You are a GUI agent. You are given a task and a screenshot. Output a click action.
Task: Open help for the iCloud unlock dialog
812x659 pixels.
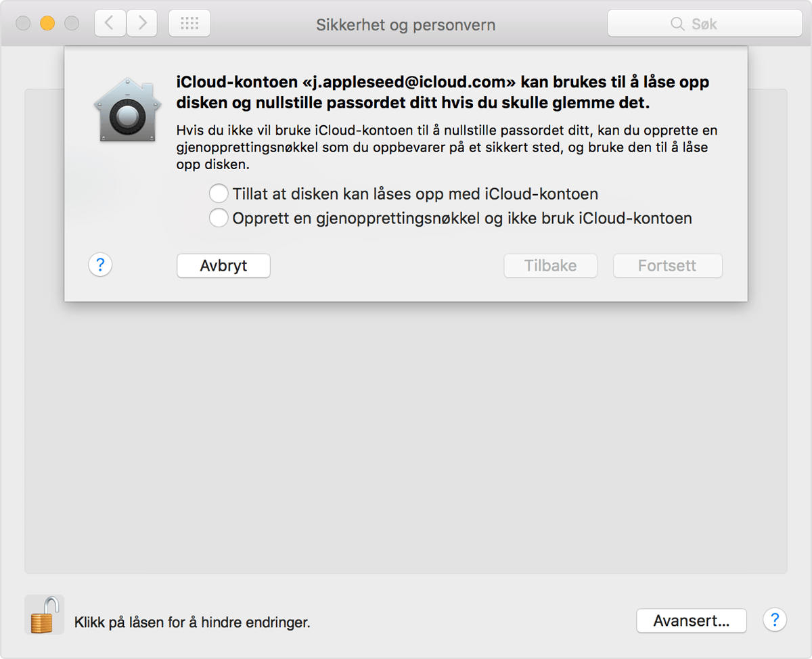(100, 265)
